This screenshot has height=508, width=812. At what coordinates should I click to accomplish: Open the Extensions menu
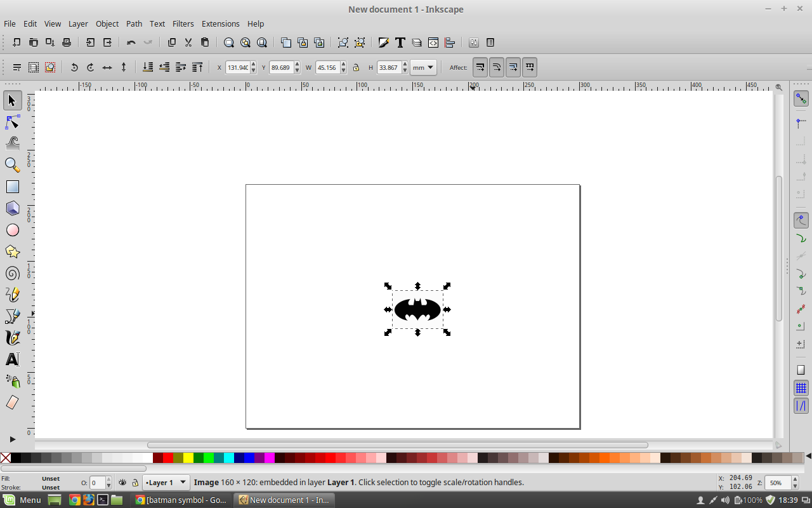(221, 23)
